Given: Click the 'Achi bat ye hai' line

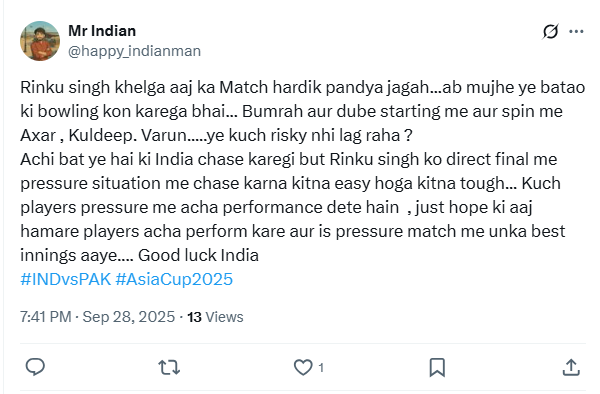Looking at the screenshot, I should pyautogui.click(x=289, y=160).
